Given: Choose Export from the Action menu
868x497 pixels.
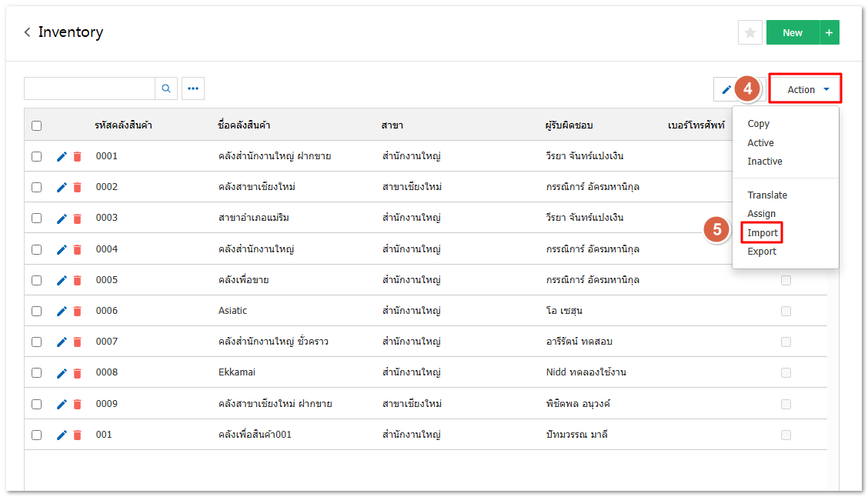Looking at the screenshot, I should (762, 252).
